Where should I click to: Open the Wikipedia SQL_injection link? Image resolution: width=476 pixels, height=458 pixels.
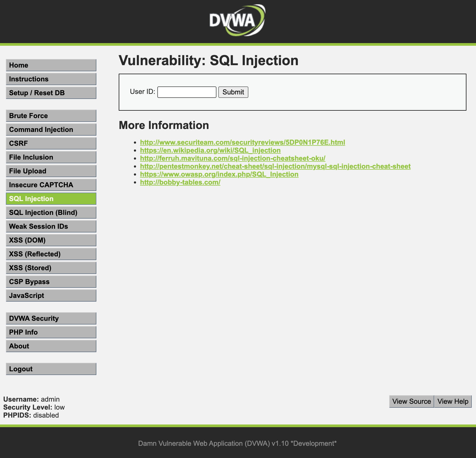pos(210,150)
